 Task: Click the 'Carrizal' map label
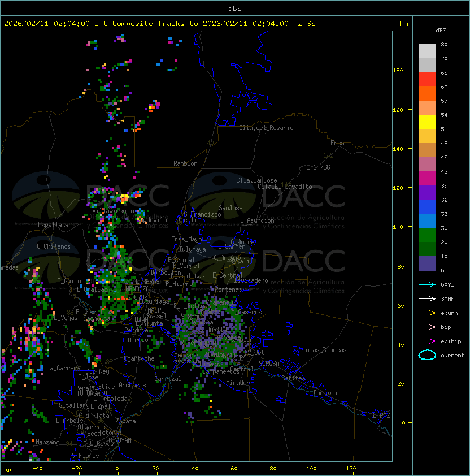(167, 379)
